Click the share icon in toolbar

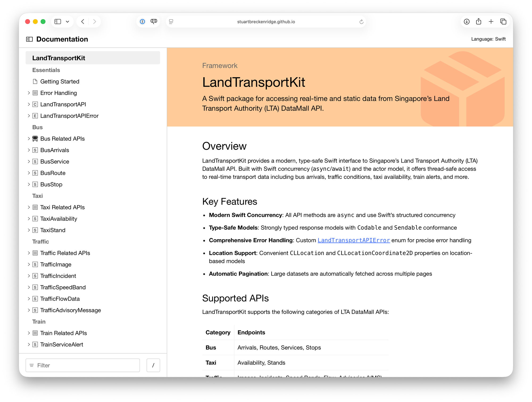click(x=479, y=22)
